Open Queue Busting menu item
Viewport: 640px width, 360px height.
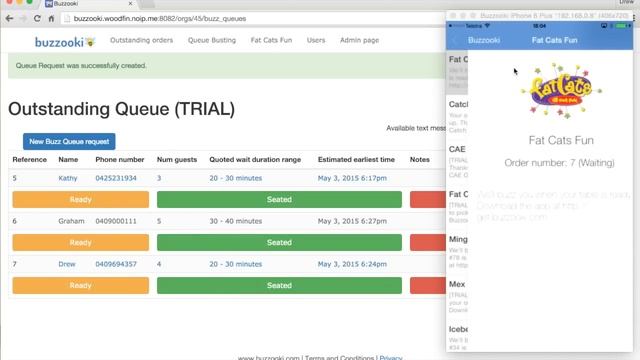click(x=212, y=40)
